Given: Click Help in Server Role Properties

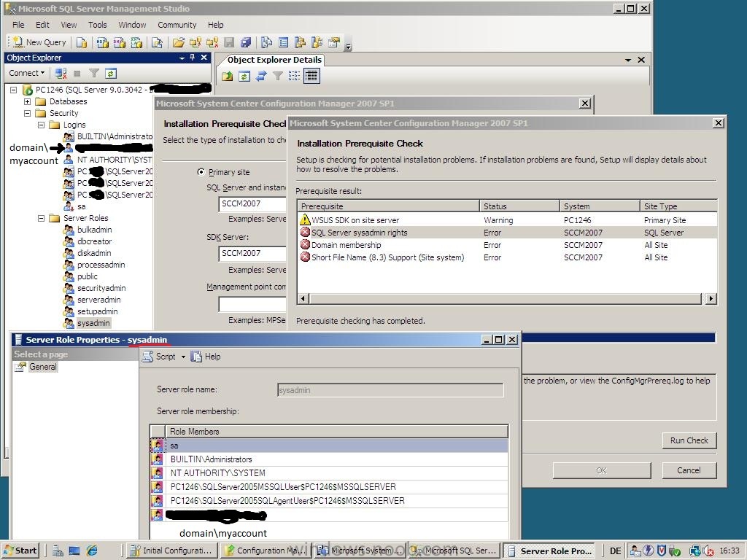Looking at the screenshot, I should coord(206,357).
